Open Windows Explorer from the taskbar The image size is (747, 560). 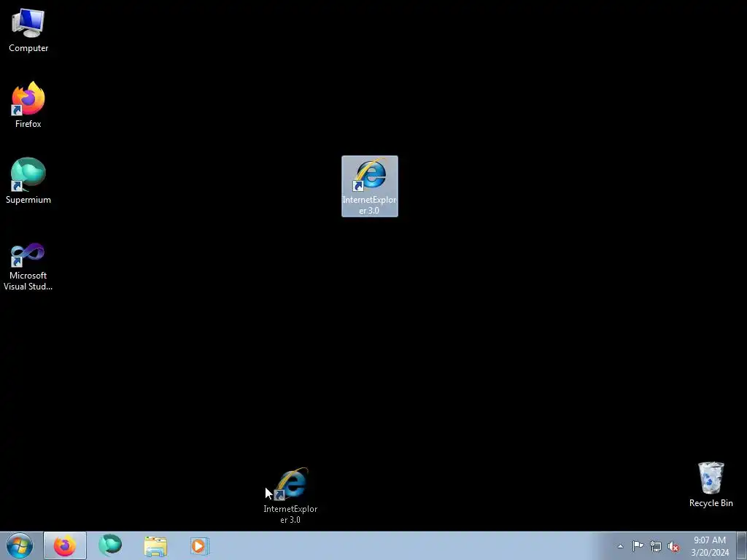point(155,545)
